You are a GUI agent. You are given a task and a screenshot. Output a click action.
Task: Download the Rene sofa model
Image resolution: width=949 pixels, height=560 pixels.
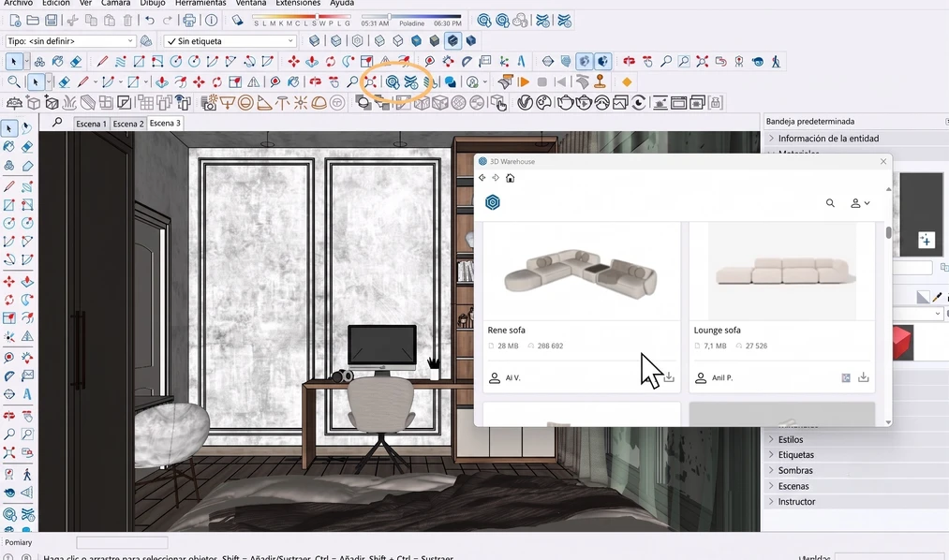click(x=669, y=377)
